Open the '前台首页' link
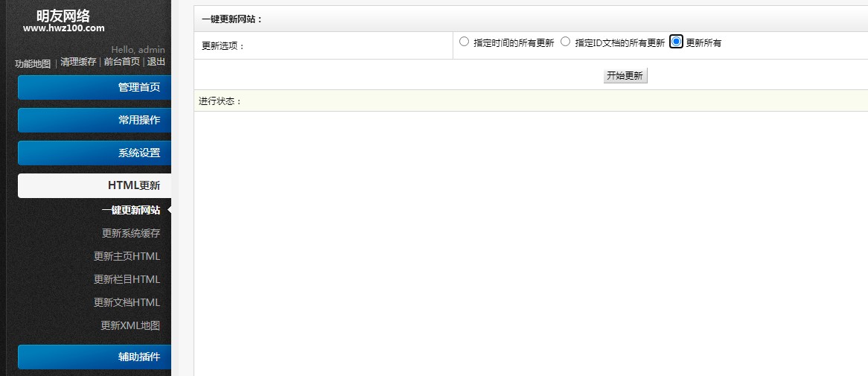The image size is (868, 376). [x=122, y=62]
